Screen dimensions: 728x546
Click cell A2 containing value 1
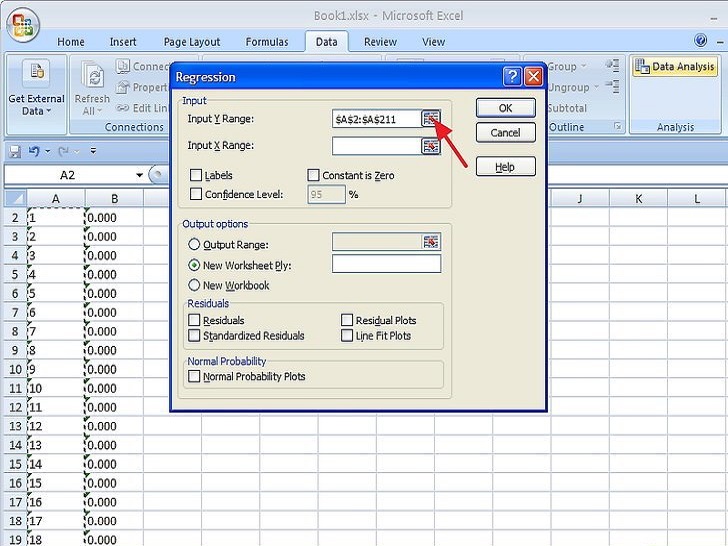(56, 218)
